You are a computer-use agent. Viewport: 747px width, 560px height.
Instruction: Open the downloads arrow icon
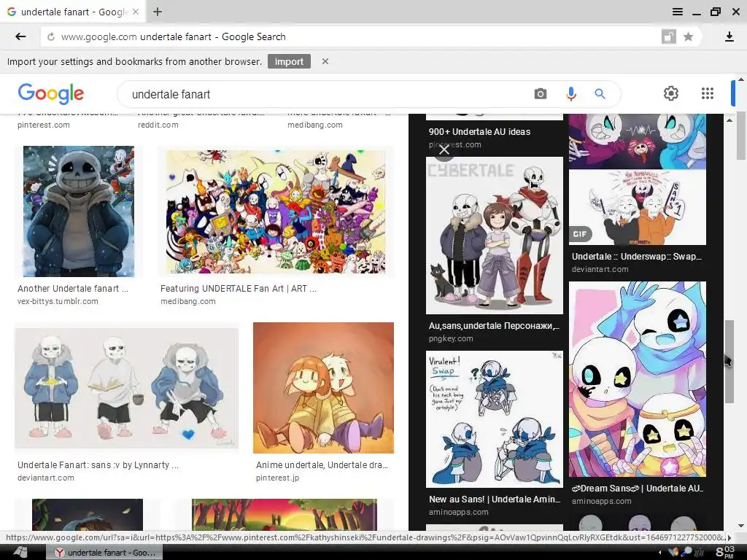coord(729,36)
